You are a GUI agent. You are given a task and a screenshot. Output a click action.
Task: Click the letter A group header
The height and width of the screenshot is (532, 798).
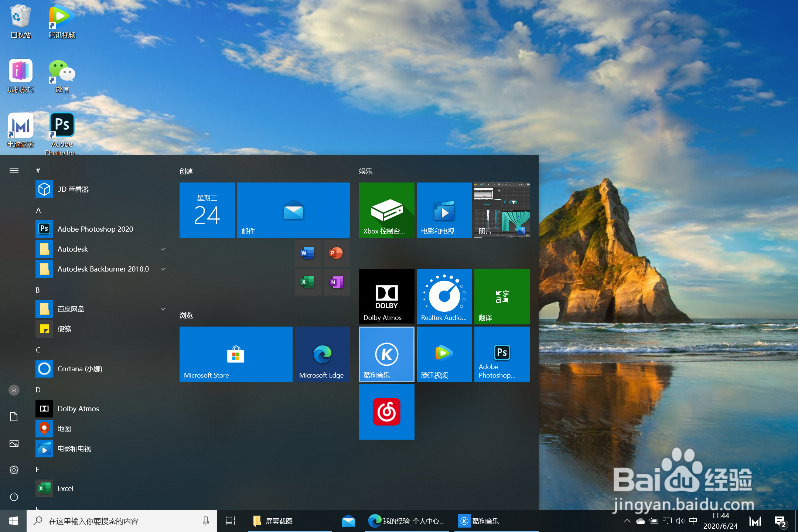point(38,210)
